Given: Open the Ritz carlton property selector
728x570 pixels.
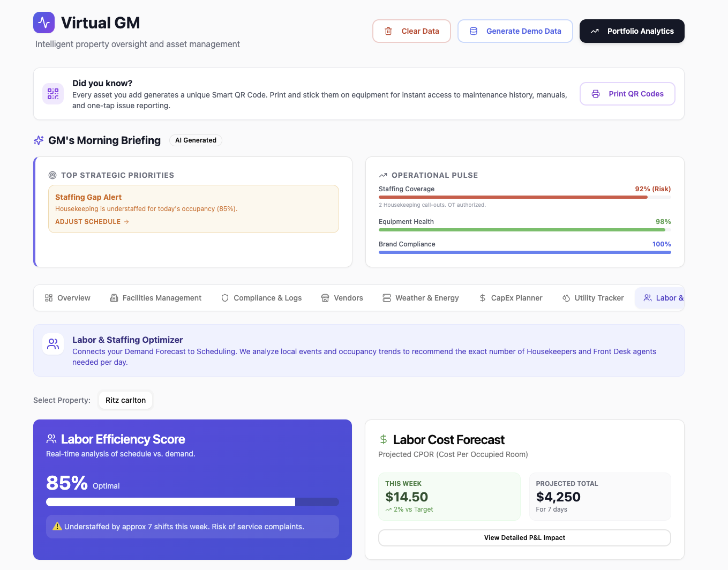Looking at the screenshot, I should point(125,400).
